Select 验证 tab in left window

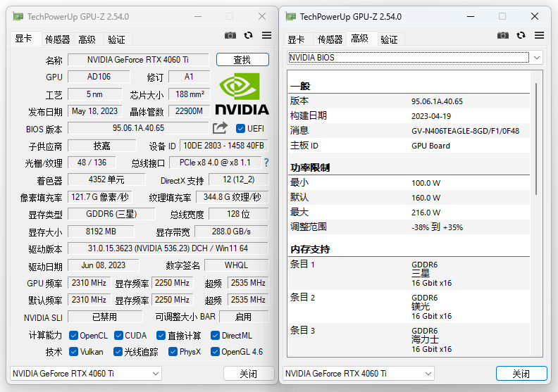tap(117, 39)
